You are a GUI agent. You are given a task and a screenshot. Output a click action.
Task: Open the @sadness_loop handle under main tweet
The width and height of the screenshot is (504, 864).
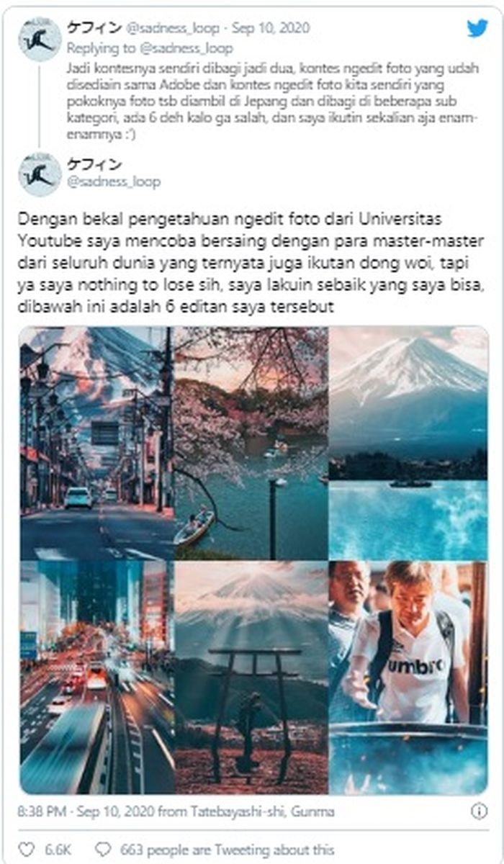(114, 182)
